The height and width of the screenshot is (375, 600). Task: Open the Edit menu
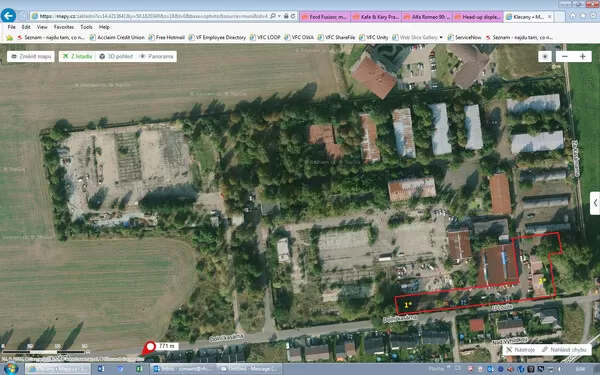(26, 27)
